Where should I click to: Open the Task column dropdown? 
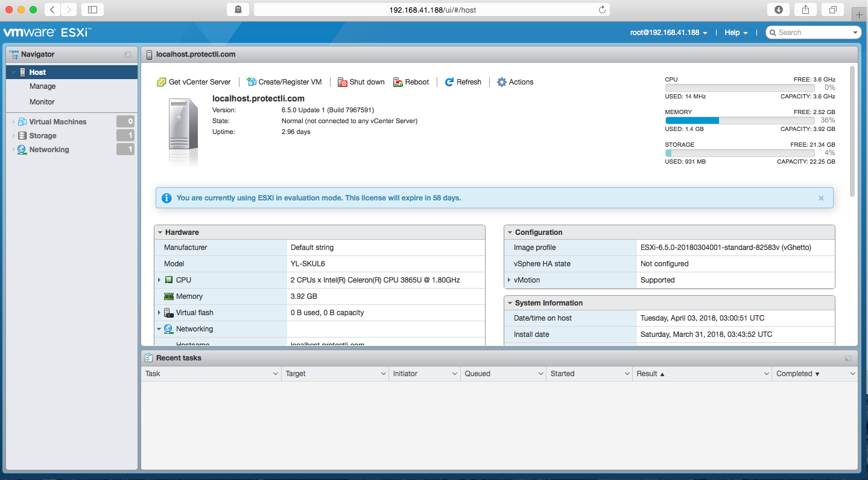(276, 374)
